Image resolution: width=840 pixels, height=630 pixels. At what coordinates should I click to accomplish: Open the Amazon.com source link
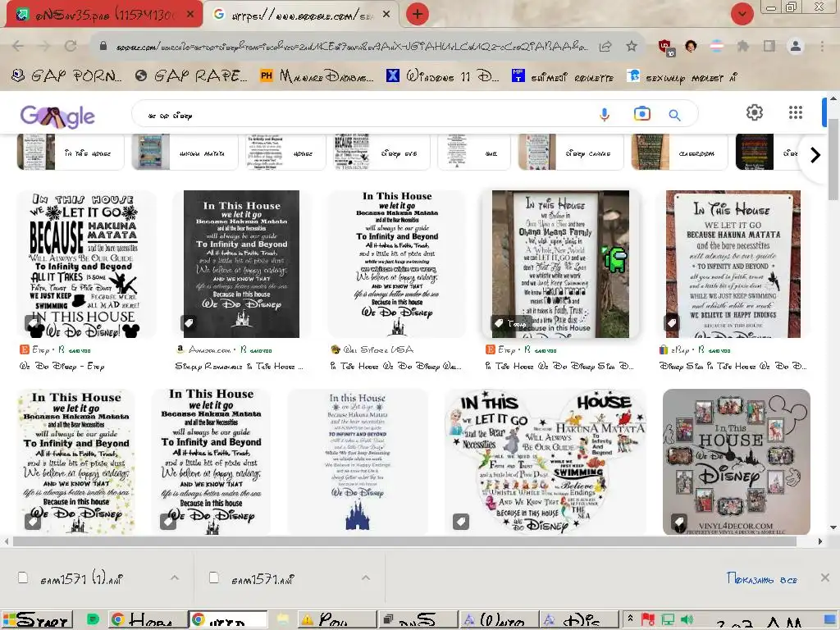point(209,349)
